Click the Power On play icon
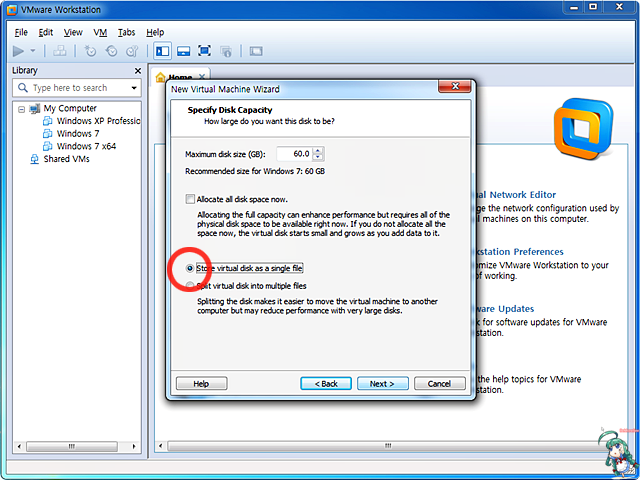 pyautogui.click(x=18, y=51)
